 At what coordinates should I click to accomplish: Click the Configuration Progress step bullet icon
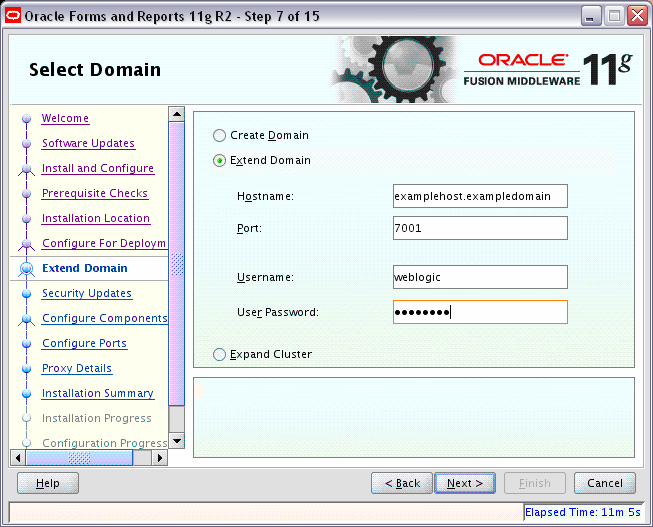click(27, 442)
